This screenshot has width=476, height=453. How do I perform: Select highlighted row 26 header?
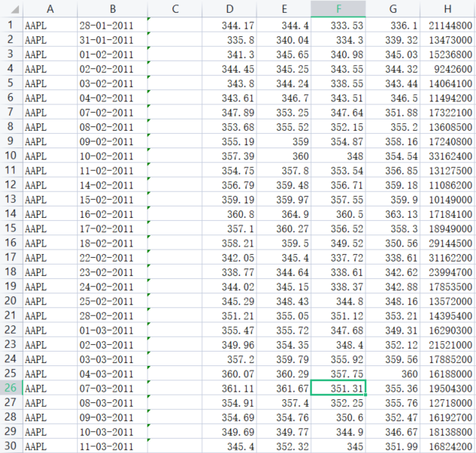pos(11,388)
